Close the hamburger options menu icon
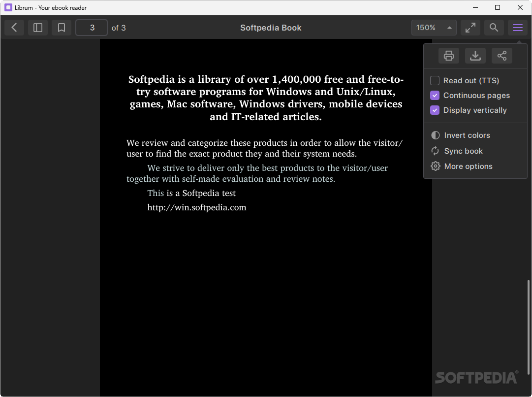The width and height of the screenshot is (532, 397). 517,28
